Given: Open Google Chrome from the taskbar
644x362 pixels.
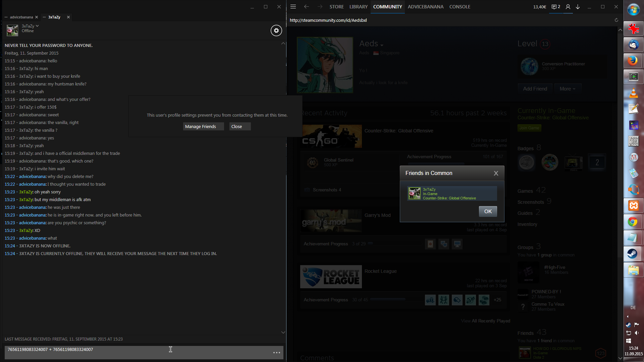Looking at the screenshot, I should tap(633, 222).
